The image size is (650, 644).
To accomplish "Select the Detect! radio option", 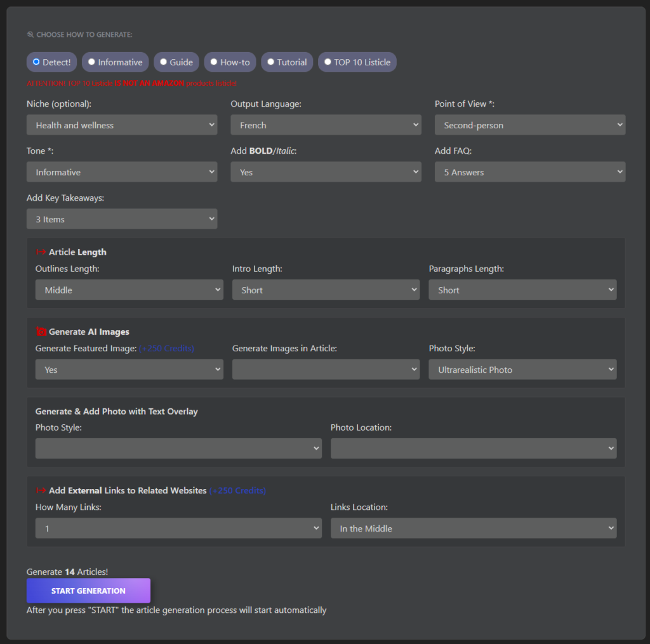I will point(52,62).
